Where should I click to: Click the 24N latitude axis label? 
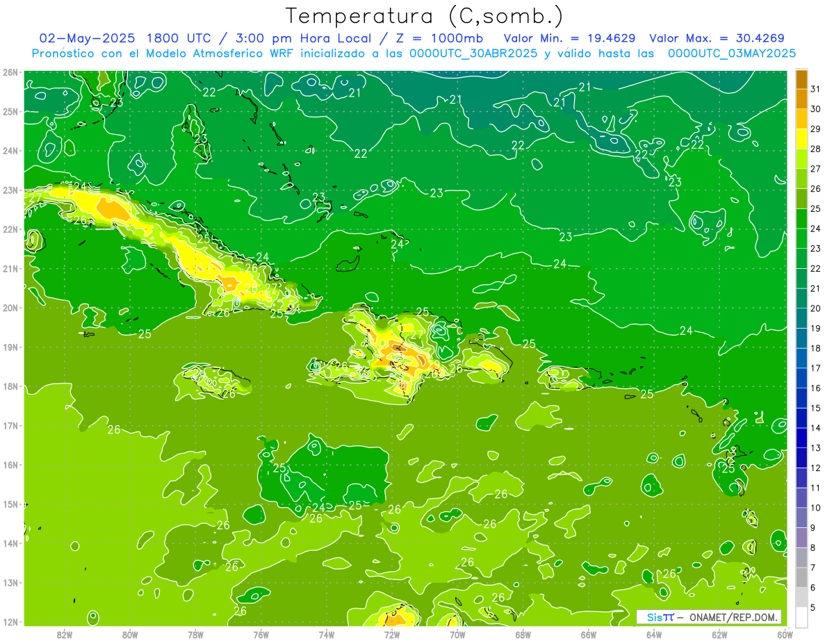[10, 151]
